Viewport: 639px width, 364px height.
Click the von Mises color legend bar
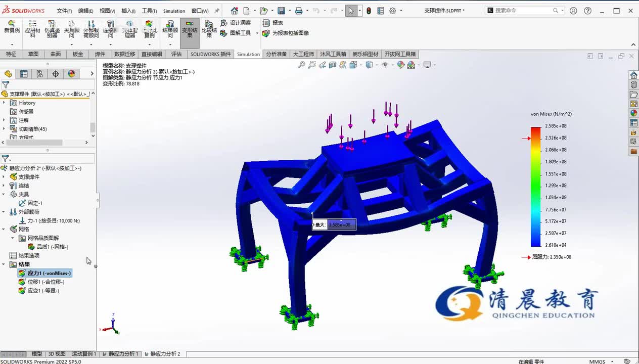click(535, 187)
